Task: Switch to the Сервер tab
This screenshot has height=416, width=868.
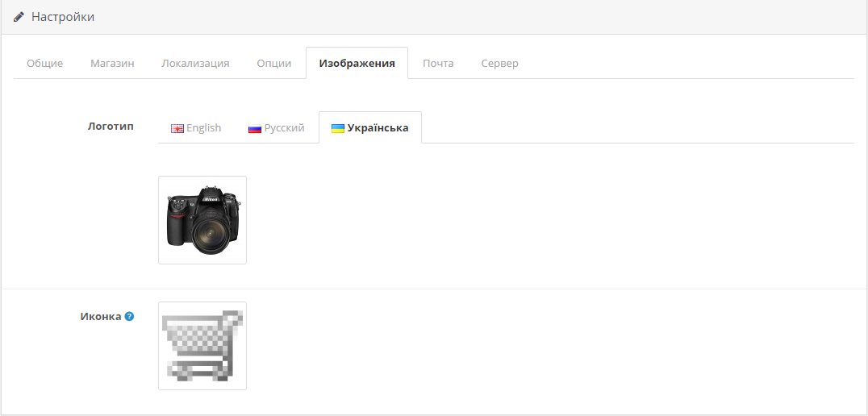Action: (x=499, y=64)
